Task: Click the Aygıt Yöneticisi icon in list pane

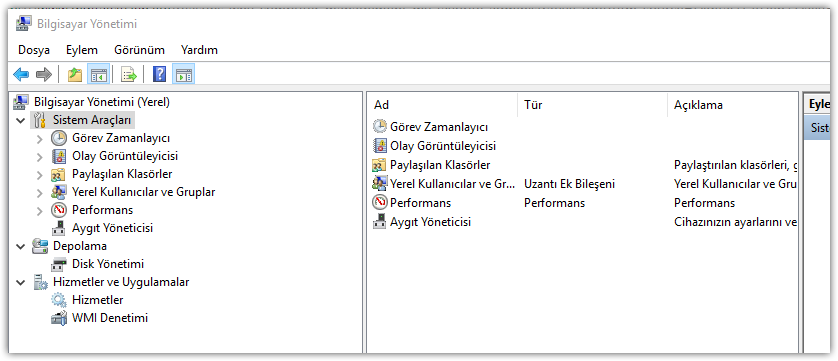Action: 379,221
